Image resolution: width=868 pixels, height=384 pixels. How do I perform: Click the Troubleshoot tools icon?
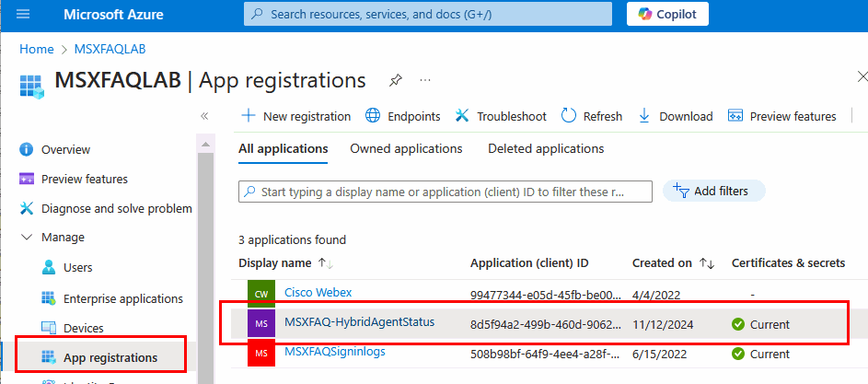(462, 116)
